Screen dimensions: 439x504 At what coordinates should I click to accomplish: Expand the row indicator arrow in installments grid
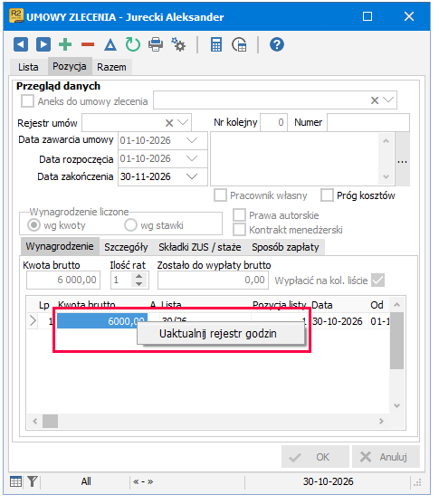pyautogui.click(x=33, y=321)
